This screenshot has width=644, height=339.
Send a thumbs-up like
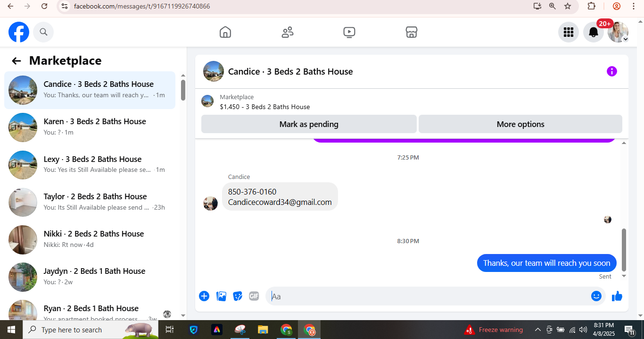point(617,296)
